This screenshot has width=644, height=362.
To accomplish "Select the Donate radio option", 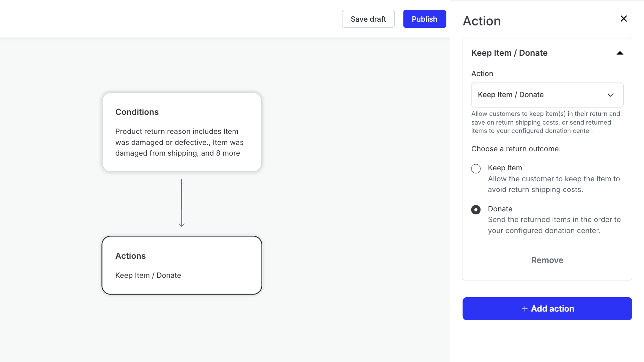I will [476, 210].
